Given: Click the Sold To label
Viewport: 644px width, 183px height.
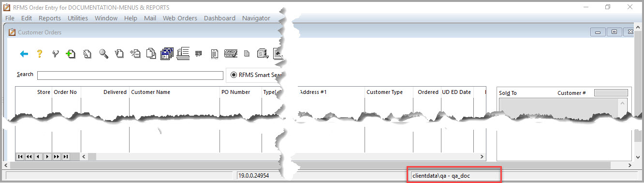Looking at the screenshot, I should (x=508, y=93).
